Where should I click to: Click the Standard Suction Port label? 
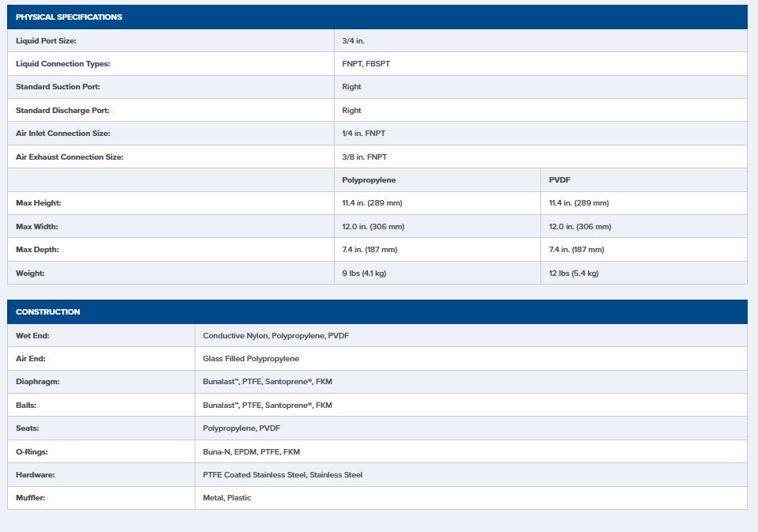pyautogui.click(x=58, y=87)
